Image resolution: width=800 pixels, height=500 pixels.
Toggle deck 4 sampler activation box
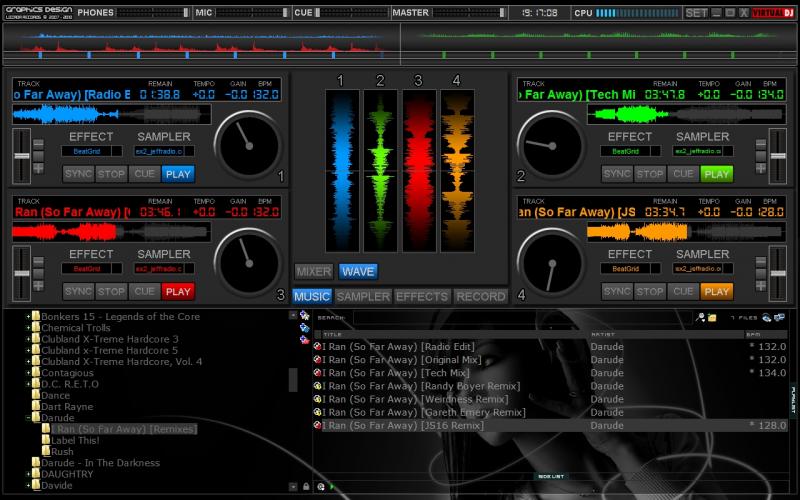point(728,268)
